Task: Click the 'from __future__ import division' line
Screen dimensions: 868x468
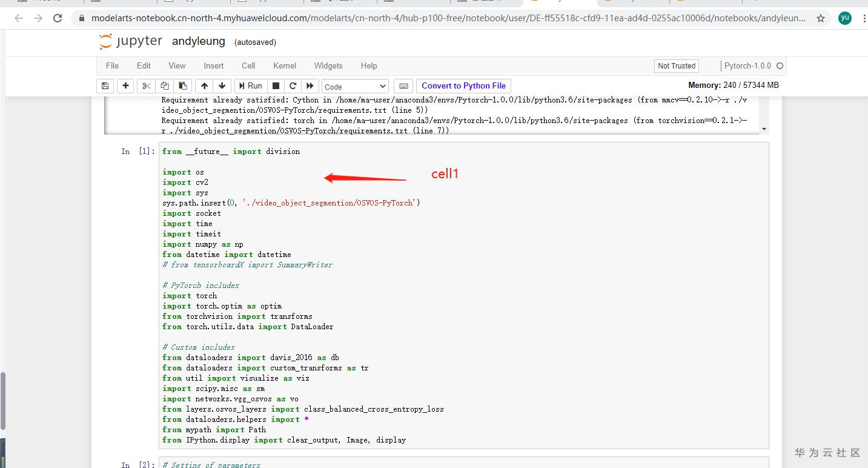Action: pyautogui.click(x=231, y=152)
